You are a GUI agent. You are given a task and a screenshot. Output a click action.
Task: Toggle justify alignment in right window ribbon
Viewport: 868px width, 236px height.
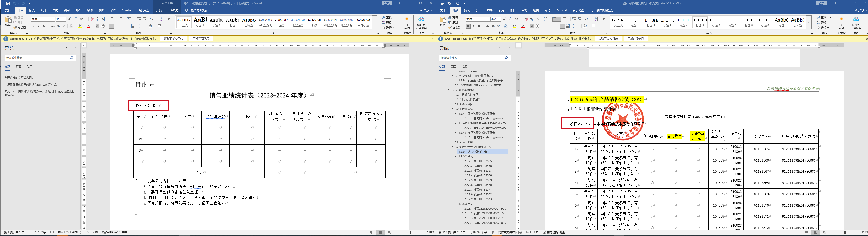tap(562, 26)
